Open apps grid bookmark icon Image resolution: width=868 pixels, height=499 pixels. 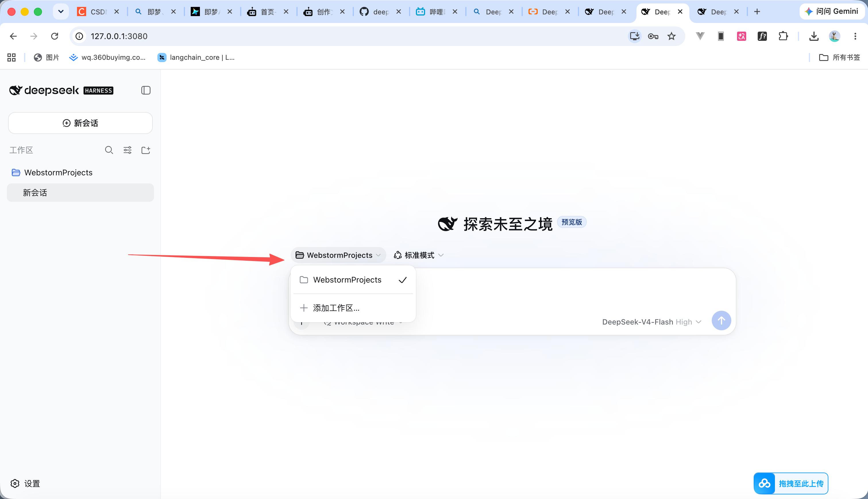pos(12,57)
